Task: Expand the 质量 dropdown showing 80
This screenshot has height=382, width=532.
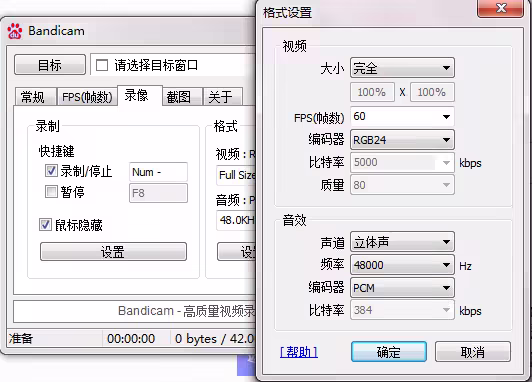Action: [x=402, y=185]
